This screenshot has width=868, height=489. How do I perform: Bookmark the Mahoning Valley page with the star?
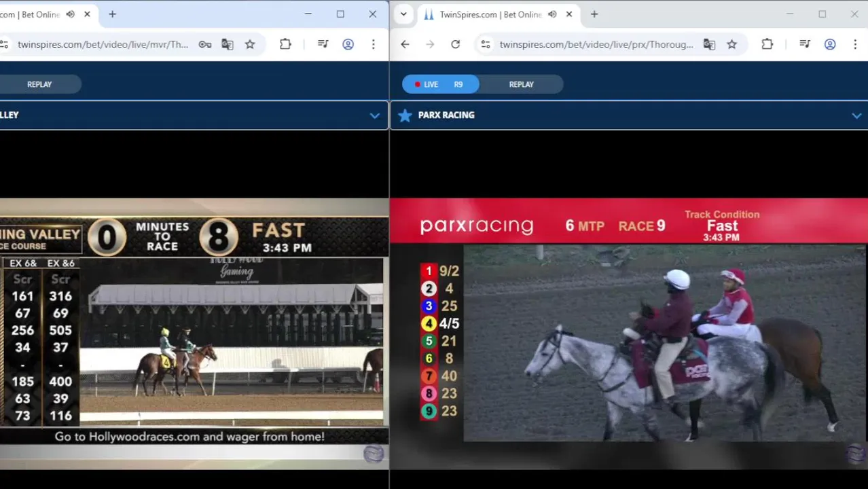pyautogui.click(x=250, y=44)
